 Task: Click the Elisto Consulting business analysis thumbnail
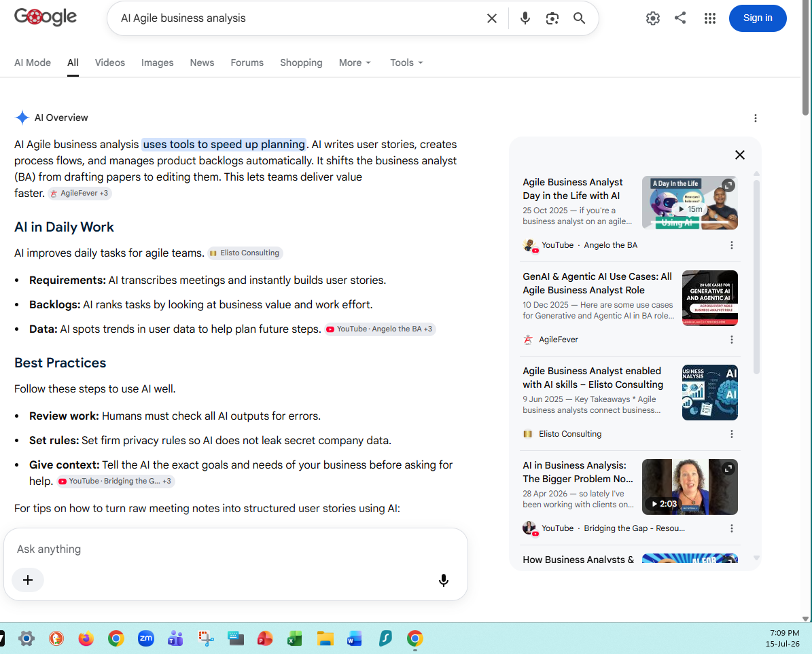tap(709, 392)
